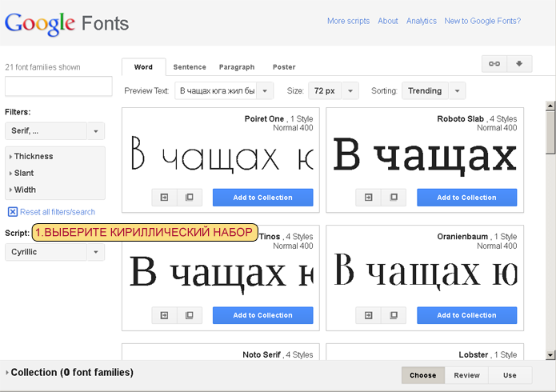Select the Choose step button
The height and width of the screenshot is (392, 556).
pyautogui.click(x=422, y=375)
